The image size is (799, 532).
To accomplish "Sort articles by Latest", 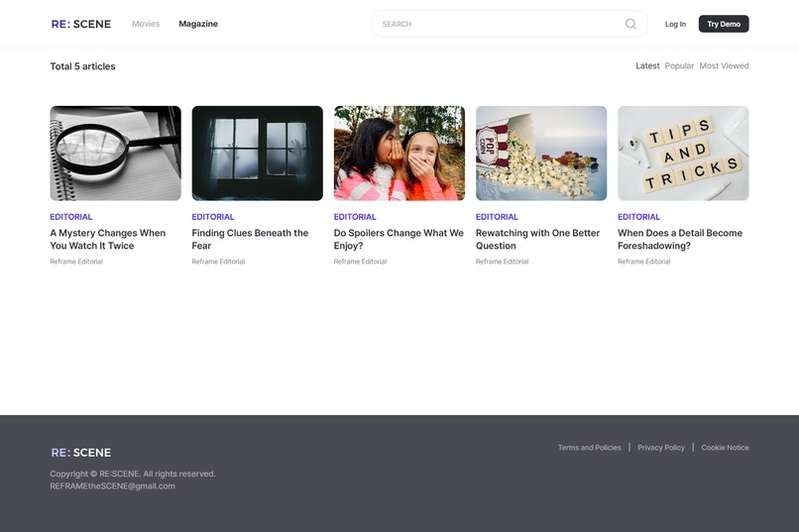I will [647, 65].
